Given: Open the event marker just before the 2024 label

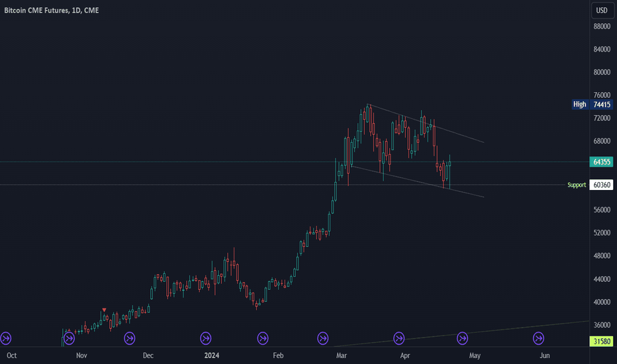Looking at the screenshot, I should [205, 338].
